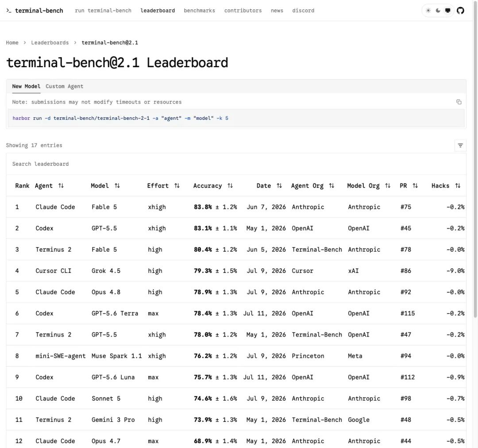478x448 pixels.
Task: Select the New Model tab
Action: click(26, 87)
